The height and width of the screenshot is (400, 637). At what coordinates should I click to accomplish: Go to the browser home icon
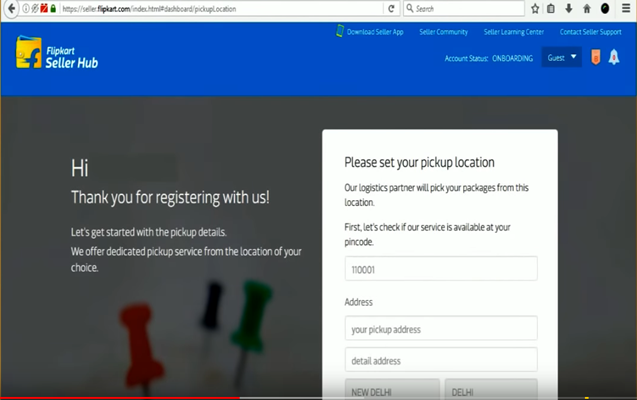tap(587, 8)
